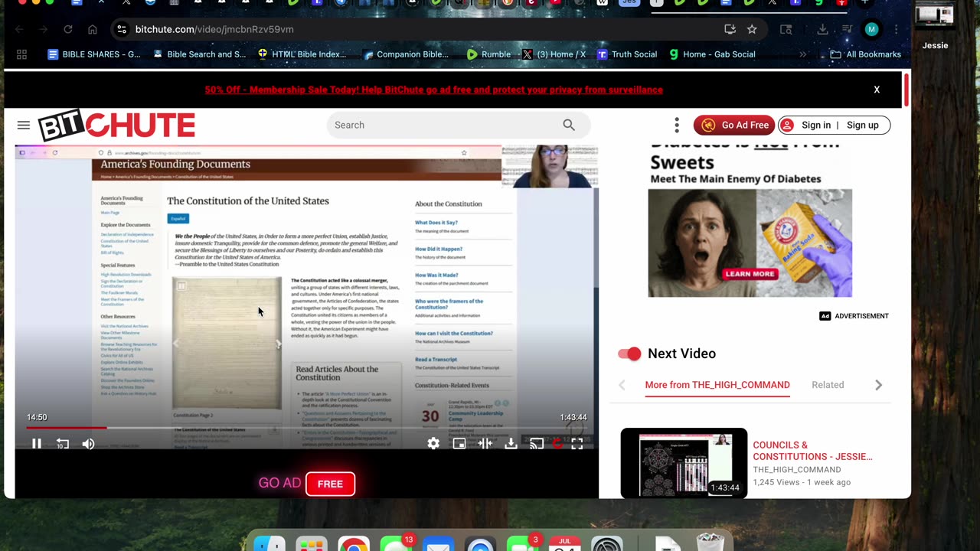
Task: Reload the browser page
Action: click(68, 29)
